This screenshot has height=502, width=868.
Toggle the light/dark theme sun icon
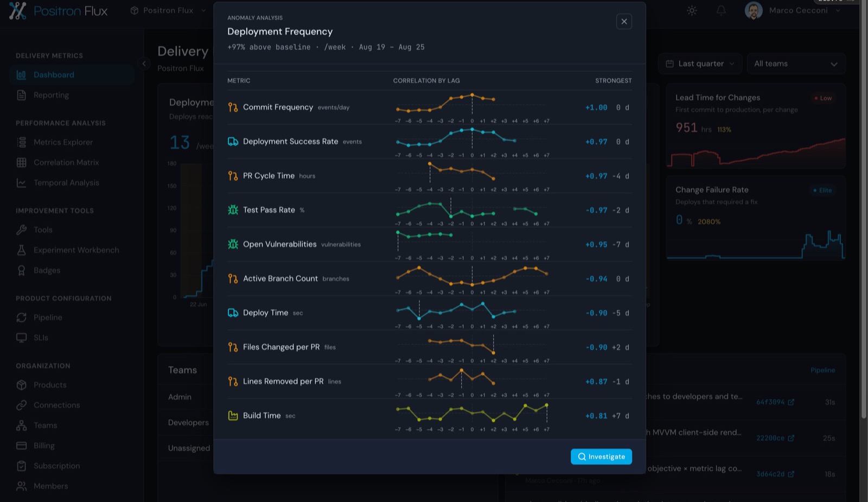click(x=692, y=10)
